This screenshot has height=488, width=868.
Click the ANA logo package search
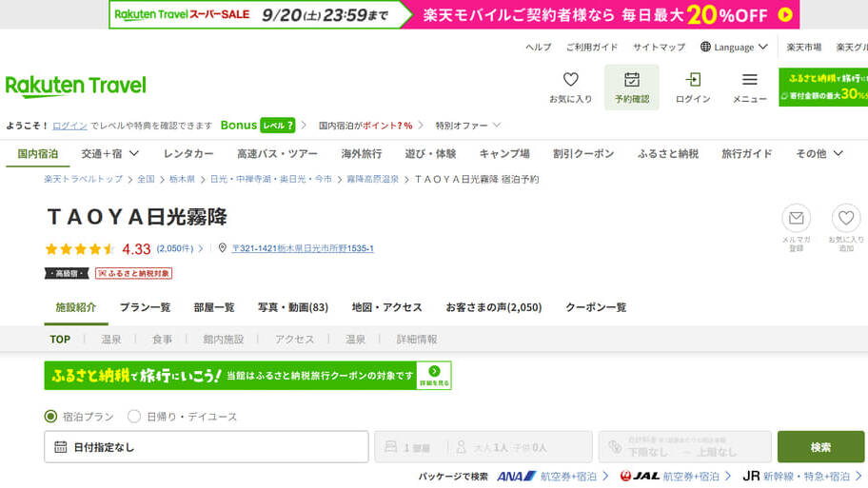point(516,476)
